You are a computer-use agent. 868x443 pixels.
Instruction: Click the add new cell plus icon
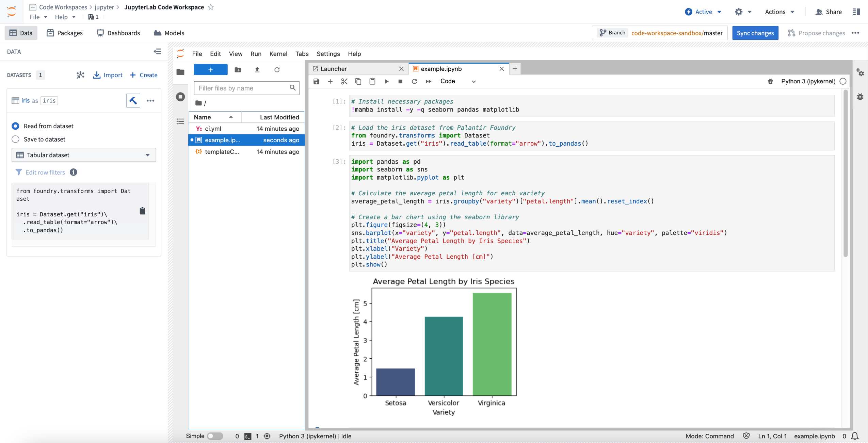[329, 81]
